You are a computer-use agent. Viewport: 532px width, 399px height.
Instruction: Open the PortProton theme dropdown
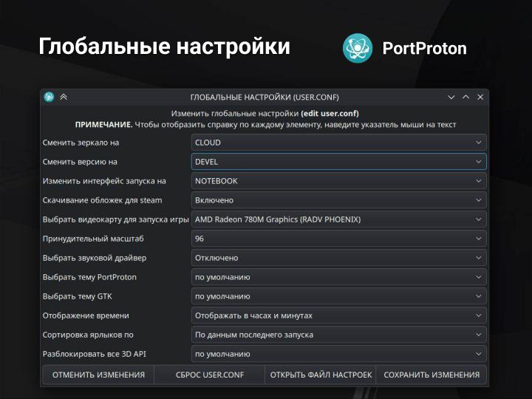(338, 277)
